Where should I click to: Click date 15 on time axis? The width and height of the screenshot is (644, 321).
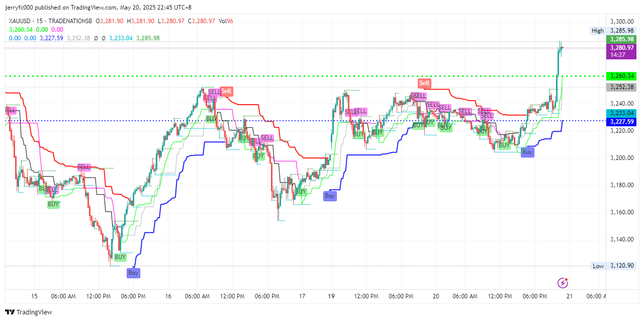point(34,297)
